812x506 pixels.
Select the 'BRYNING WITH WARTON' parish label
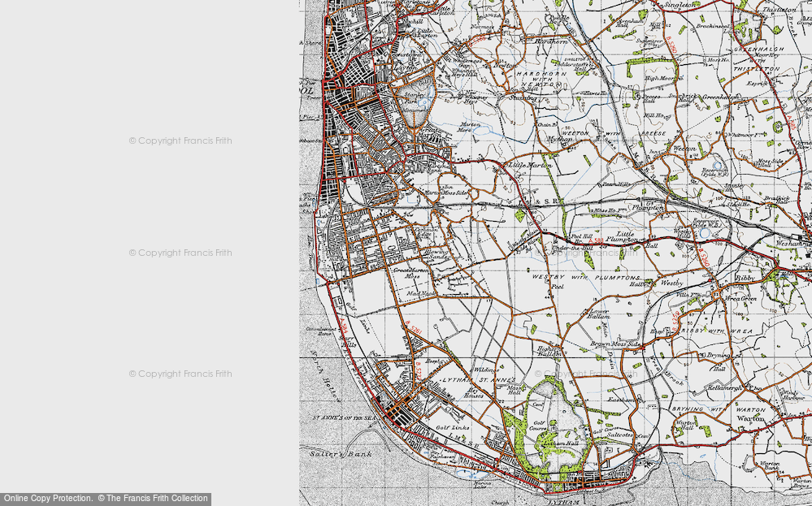pyautogui.click(x=720, y=409)
